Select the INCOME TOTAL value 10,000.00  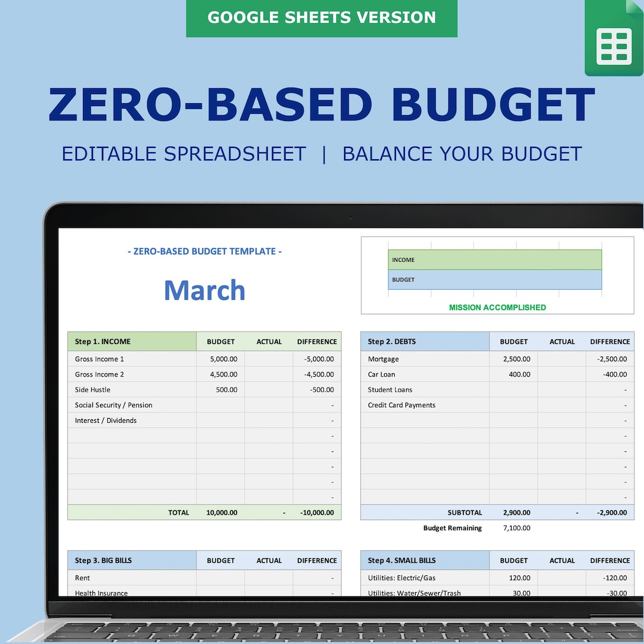[221, 512]
